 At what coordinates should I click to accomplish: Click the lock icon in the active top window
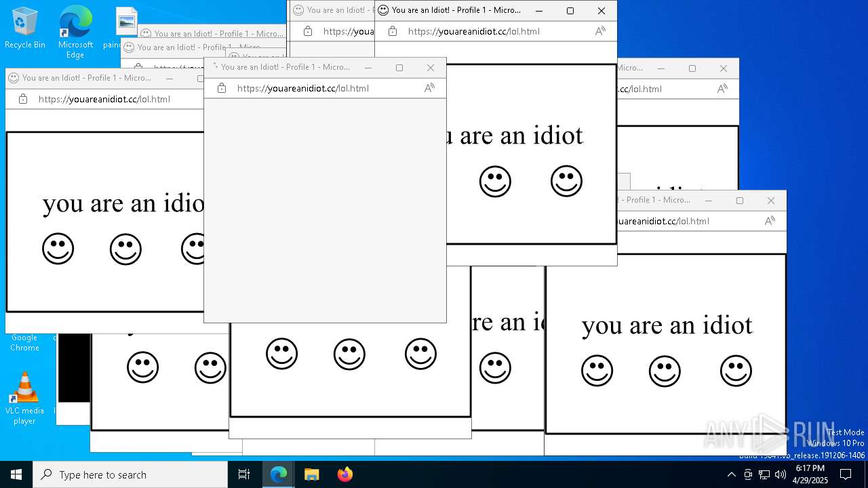(x=392, y=31)
